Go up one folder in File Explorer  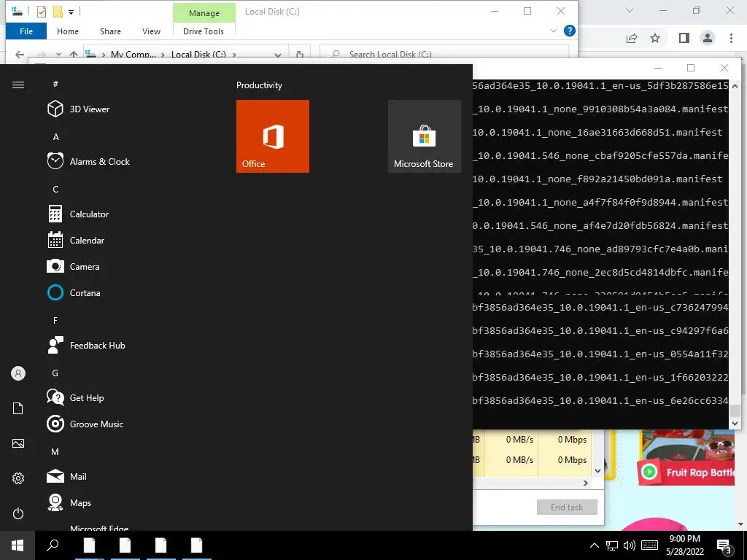(74, 54)
